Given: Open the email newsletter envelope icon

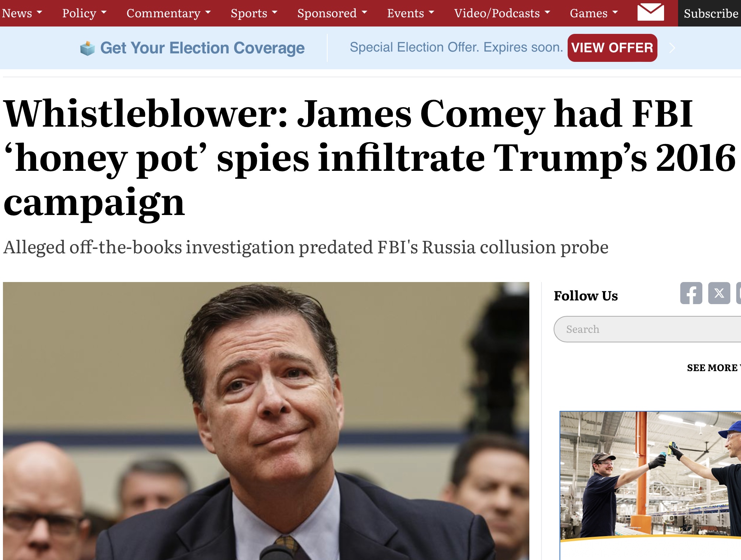Looking at the screenshot, I should coord(650,12).
